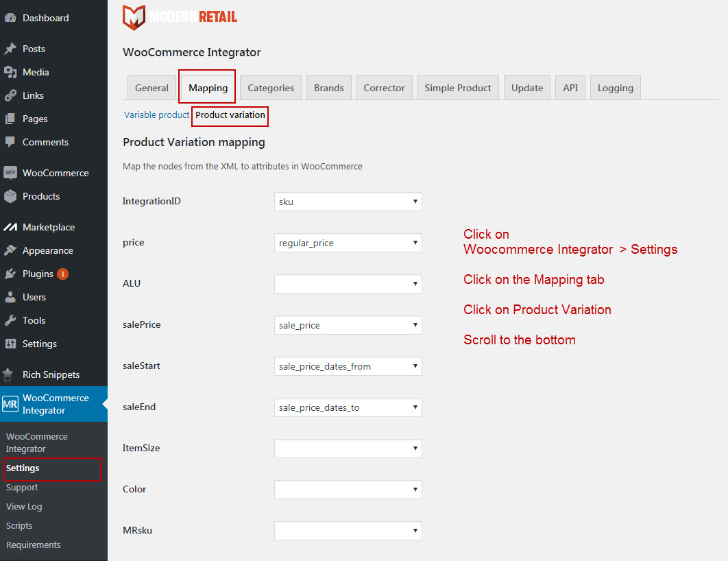Viewport: 728px width, 561px height.
Task: Click the Pages icon in sidebar
Action: click(x=10, y=119)
